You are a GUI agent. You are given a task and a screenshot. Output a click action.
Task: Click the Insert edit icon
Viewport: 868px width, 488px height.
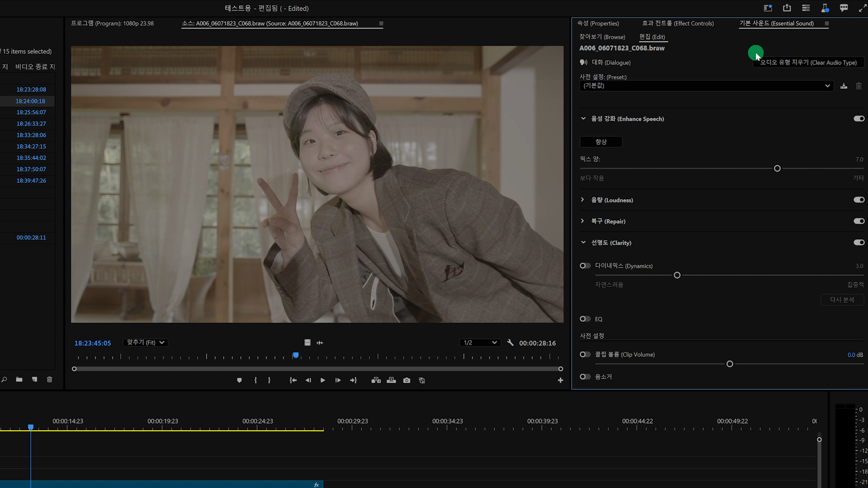point(376,380)
